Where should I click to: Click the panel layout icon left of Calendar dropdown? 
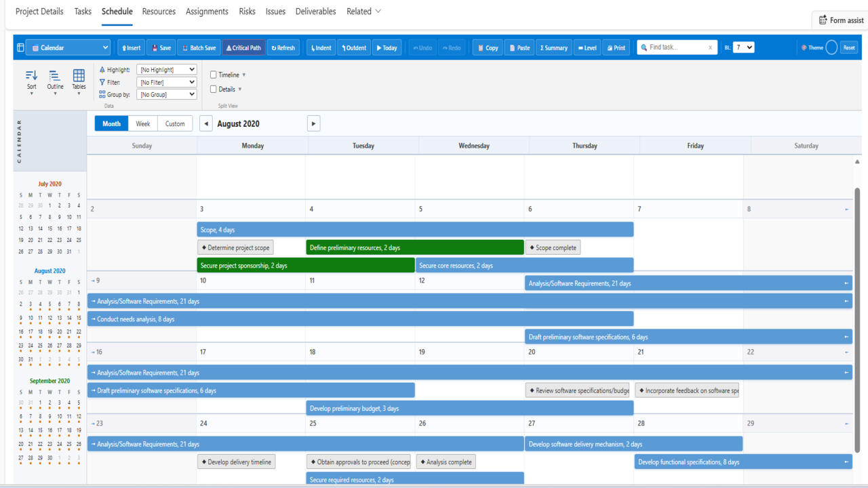tap(20, 48)
